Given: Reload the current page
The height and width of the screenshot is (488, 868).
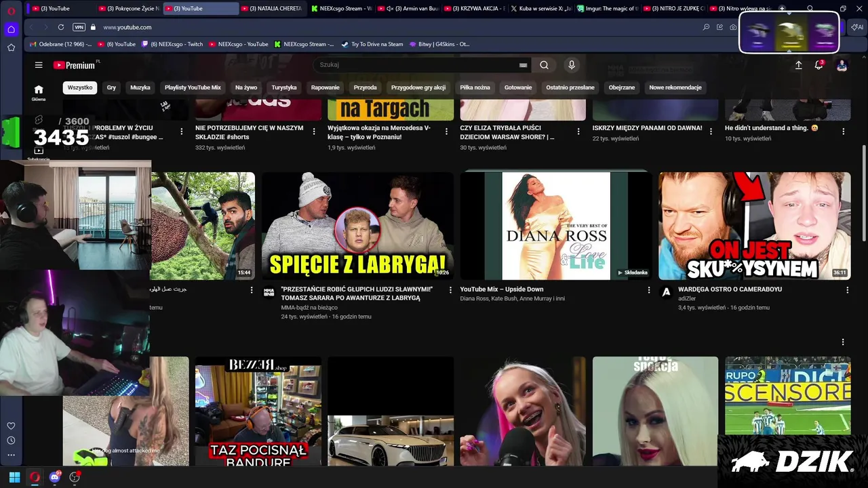Looking at the screenshot, I should pos(61,27).
